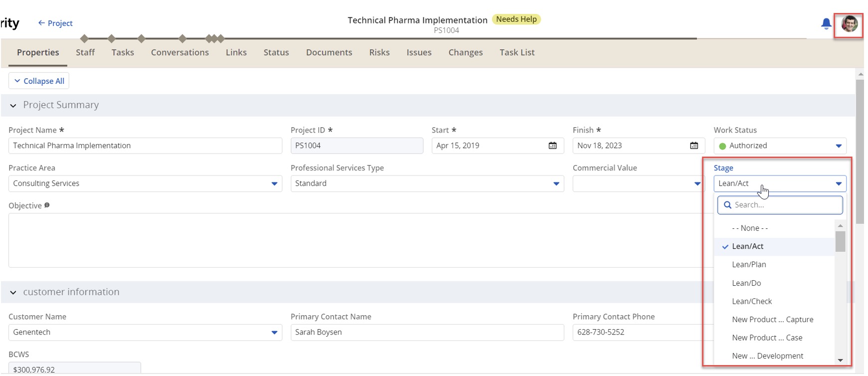The width and height of the screenshot is (868, 376).
Task: Switch to the Staff tab
Action: click(85, 52)
